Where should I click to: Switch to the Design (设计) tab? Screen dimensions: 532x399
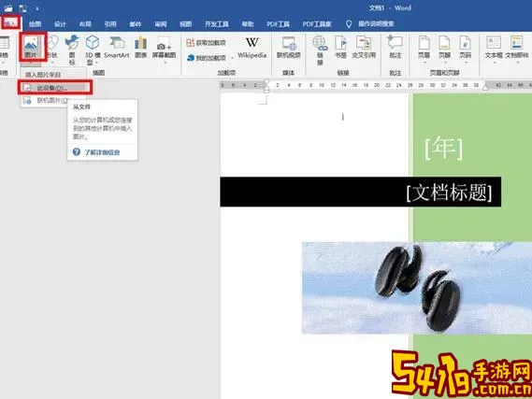pos(60,24)
